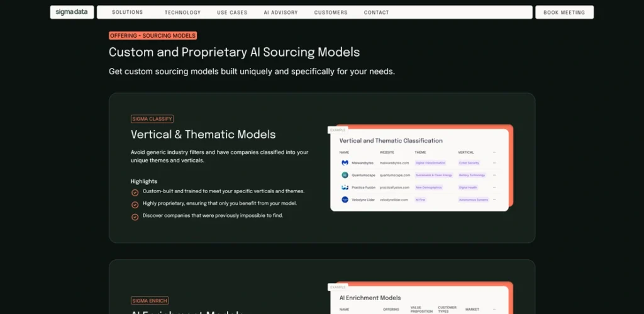Screen dimensions: 644x314
Task: Click the check icon beside "Custom-built and trained"
Action: (135, 193)
